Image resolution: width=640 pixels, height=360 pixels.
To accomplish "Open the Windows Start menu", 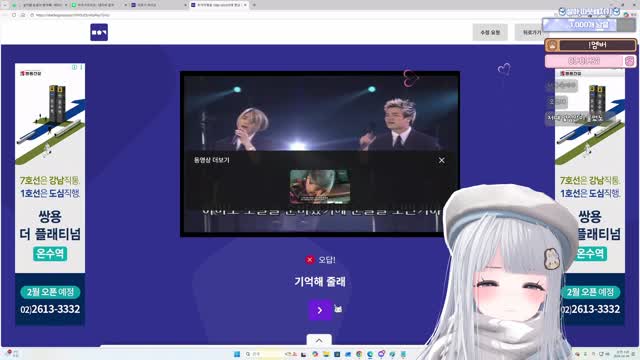I will pos(237,354).
